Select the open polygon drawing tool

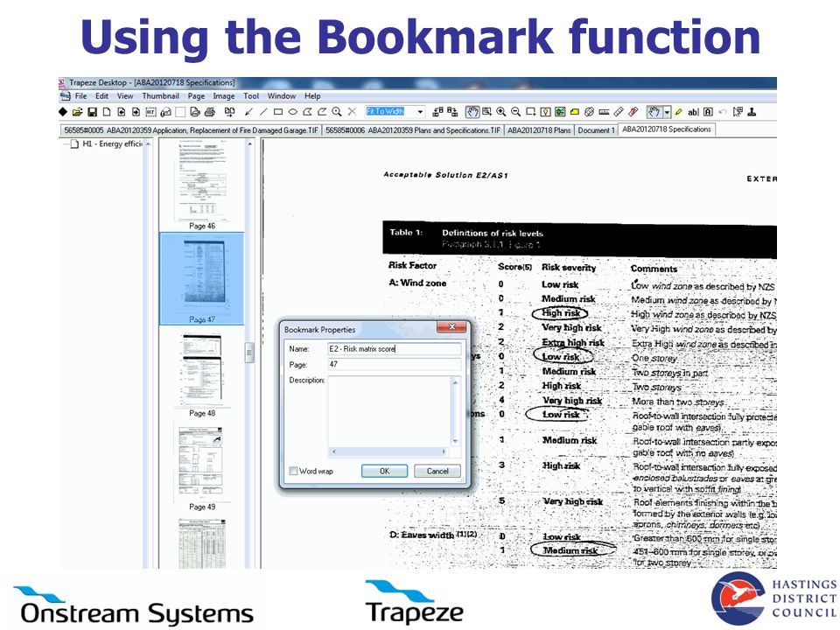322,112
